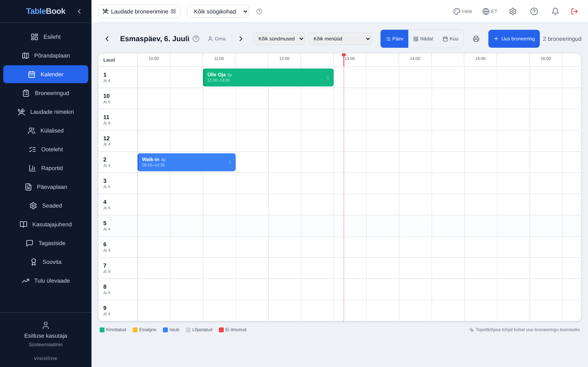
Task: Open notifications bell icon
Action: (555, 11)
